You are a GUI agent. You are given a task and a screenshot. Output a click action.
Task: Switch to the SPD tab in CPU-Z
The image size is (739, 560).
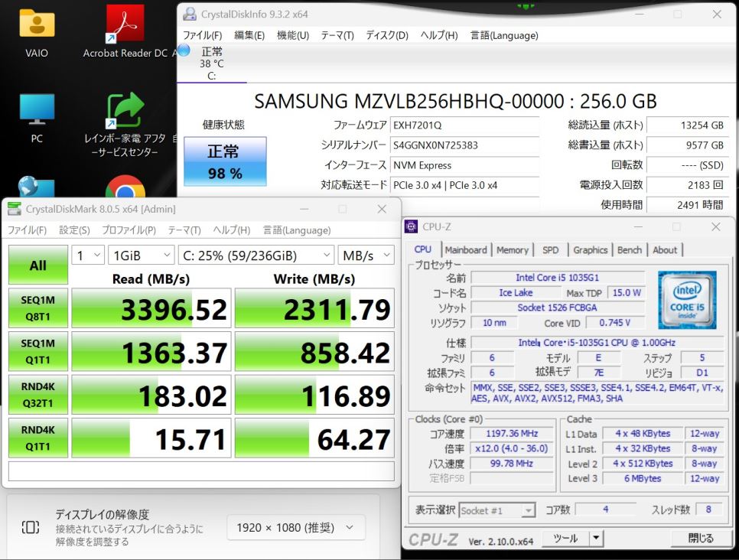tap(551, 250)
